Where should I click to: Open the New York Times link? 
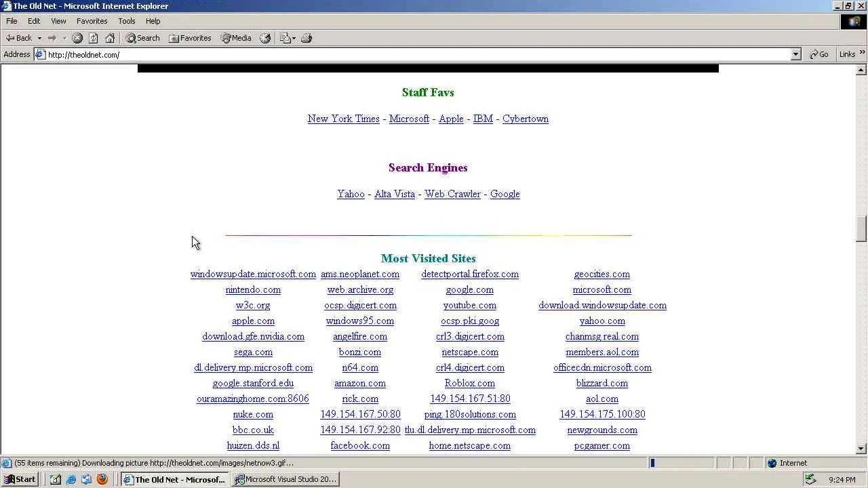click(x=343, y=119)
